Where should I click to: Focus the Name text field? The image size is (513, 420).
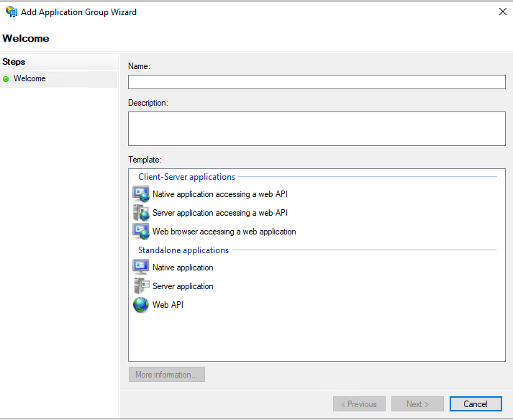(317, 82)
